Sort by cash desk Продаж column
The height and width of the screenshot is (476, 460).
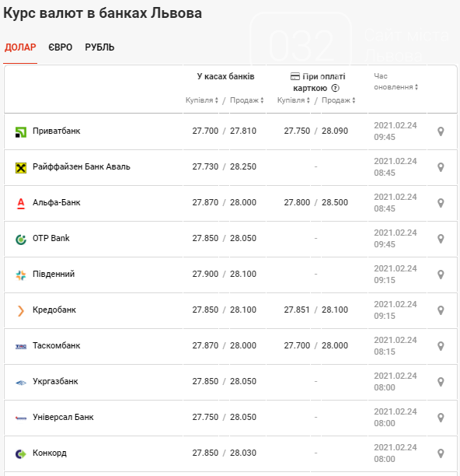247,100
